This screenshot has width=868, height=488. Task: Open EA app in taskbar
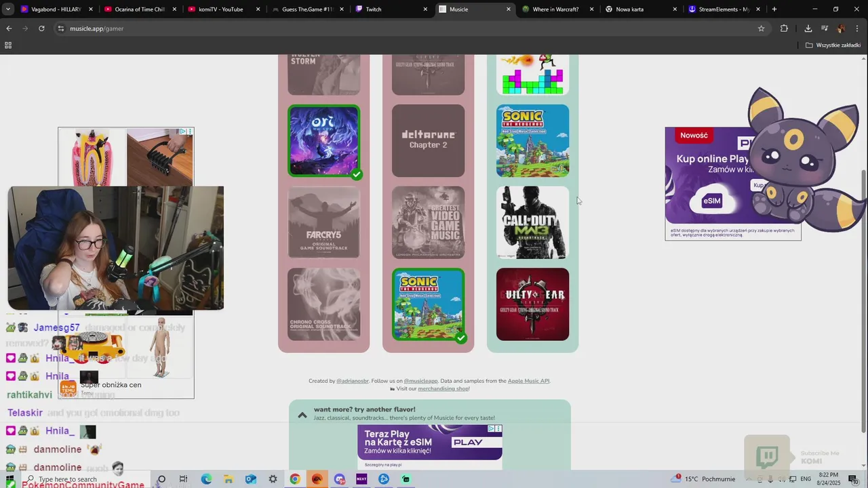[317, 479]
